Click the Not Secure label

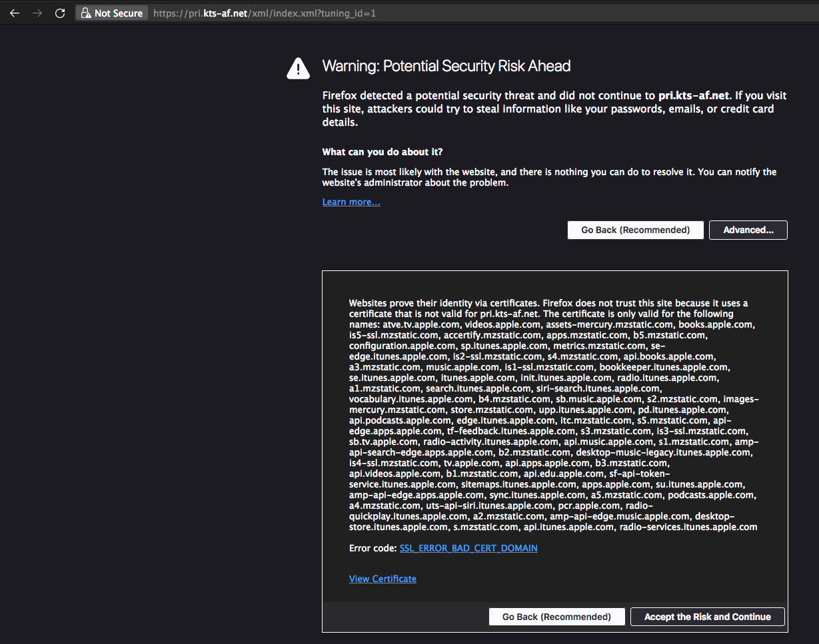click(118, 13)
